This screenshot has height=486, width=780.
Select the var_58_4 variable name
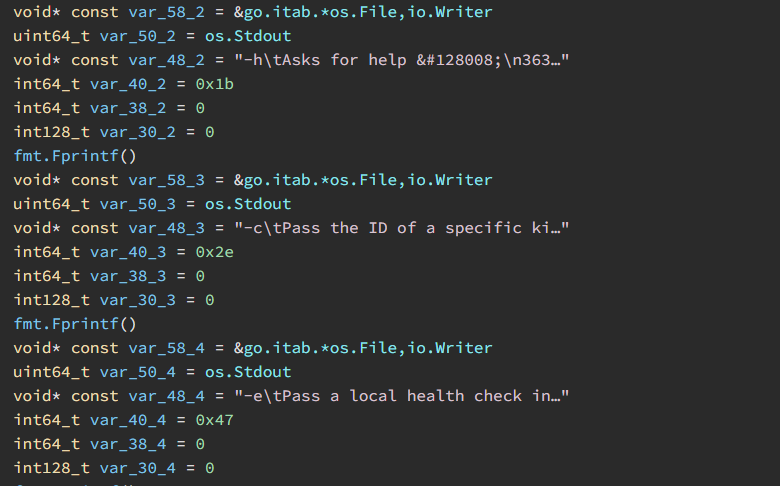click(166, 348)
